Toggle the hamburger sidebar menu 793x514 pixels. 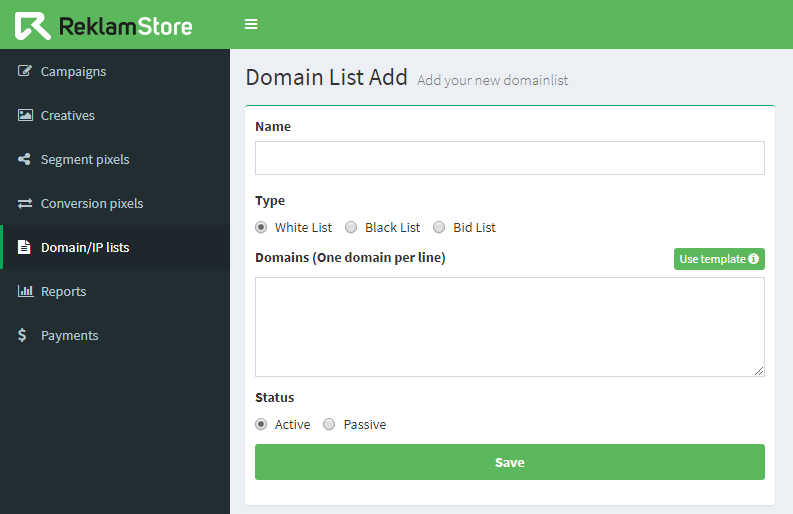coord(251,24)
